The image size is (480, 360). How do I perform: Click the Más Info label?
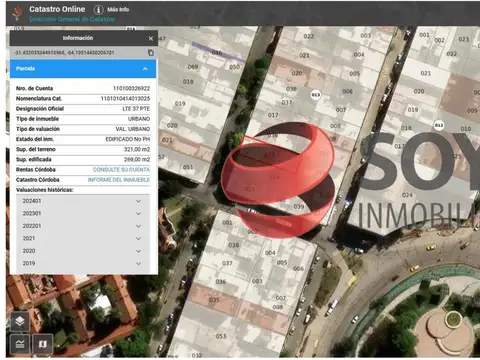pyautogui.click(x=118, y=9)
